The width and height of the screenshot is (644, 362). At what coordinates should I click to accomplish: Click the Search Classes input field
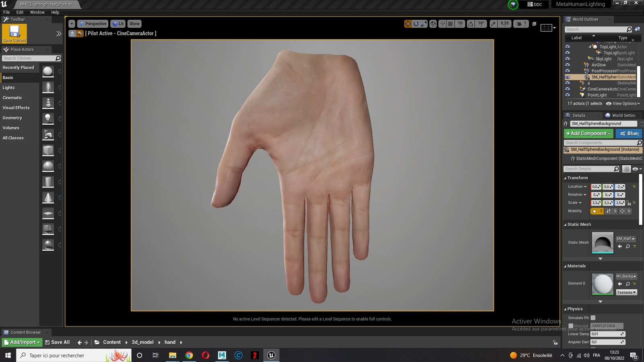click(31, 58)
